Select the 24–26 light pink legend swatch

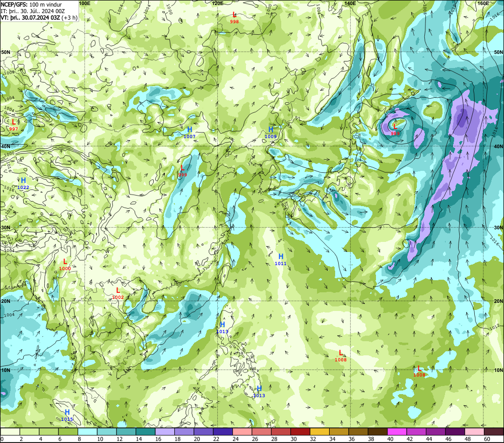point(242,431)
